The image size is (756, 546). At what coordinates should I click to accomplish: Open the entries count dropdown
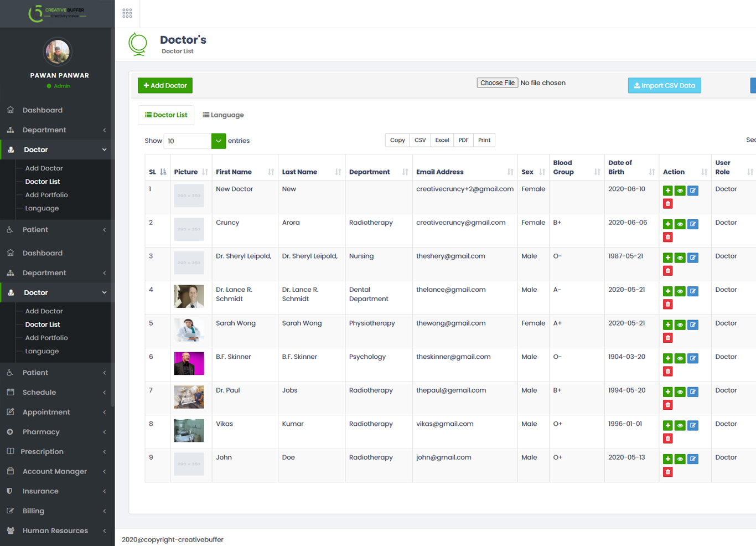tap(218, 141)
